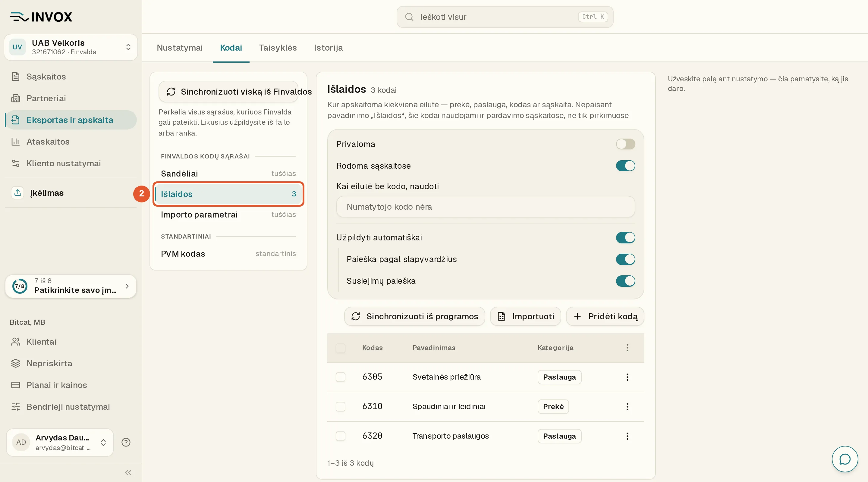Click Sinchronizuoti viską iš Finvaldos button

point(228,92)
